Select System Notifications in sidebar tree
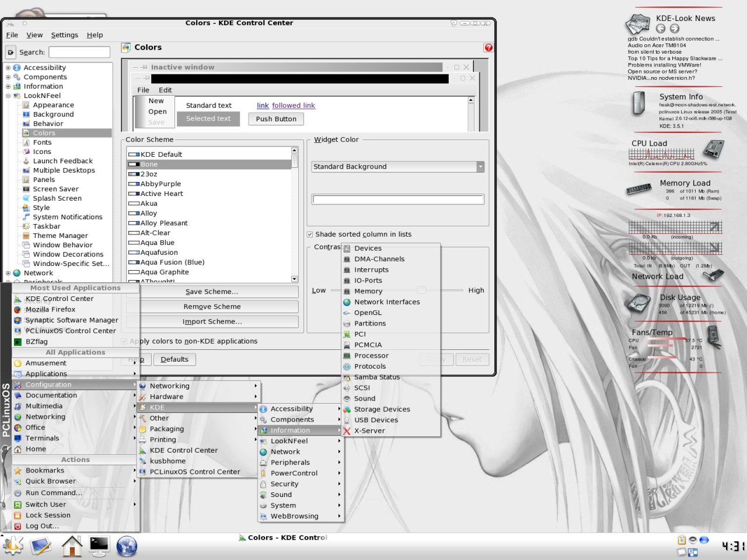Image resolution: width=747 pixels, height=560 pixels. click(x=68, y=217)
